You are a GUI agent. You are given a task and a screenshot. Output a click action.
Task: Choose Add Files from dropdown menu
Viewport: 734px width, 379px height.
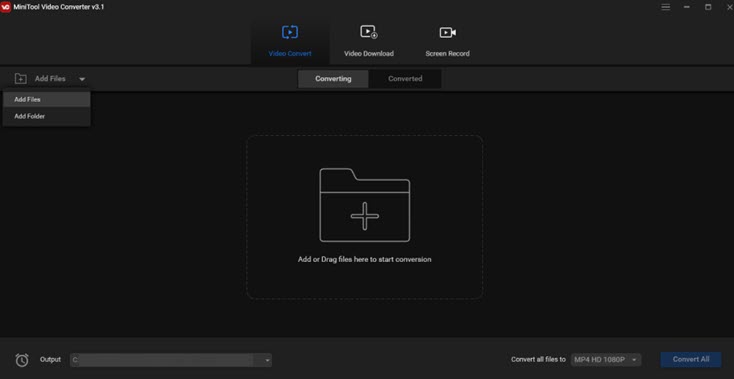pyautogui.click(x=47, y=100)
